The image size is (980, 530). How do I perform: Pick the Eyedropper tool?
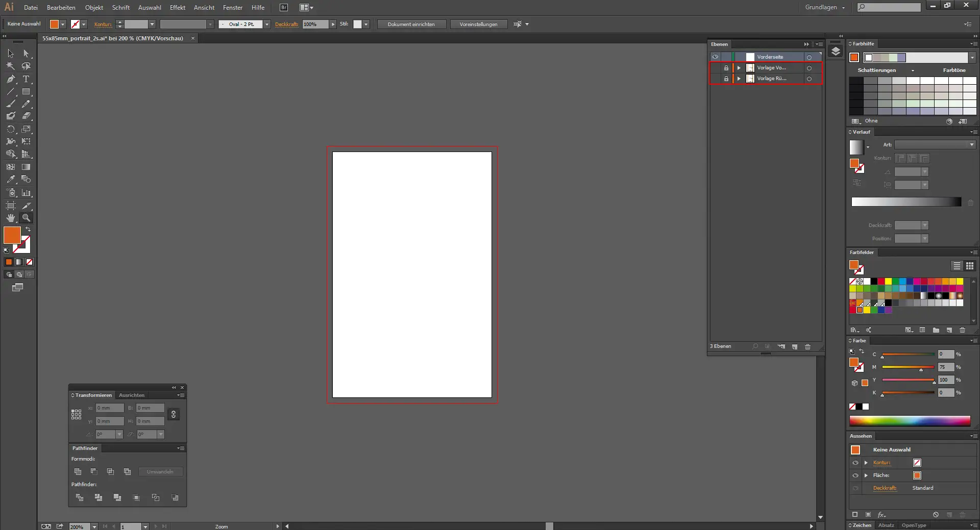pyautogui.click(x=11, y=179)
